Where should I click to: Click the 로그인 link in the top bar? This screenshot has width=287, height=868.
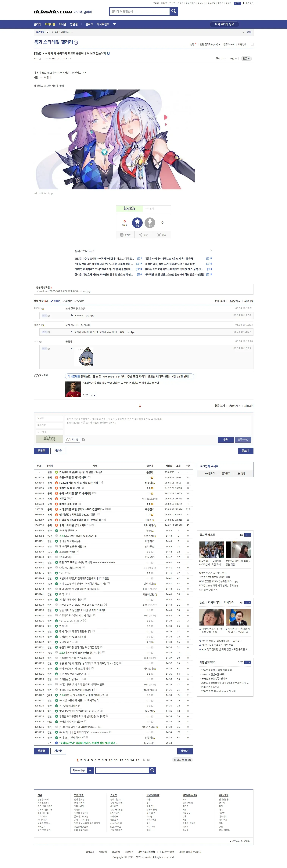[238, 3]
